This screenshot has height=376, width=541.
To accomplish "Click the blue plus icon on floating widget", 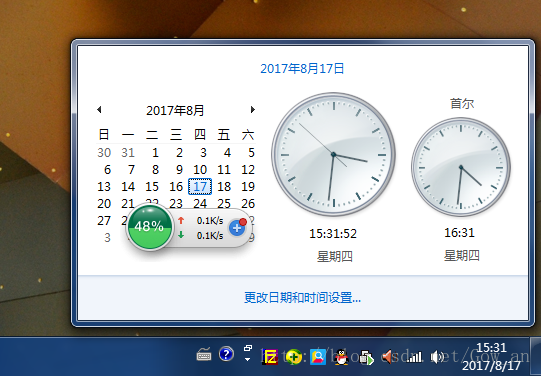I will tap(237, 228).
